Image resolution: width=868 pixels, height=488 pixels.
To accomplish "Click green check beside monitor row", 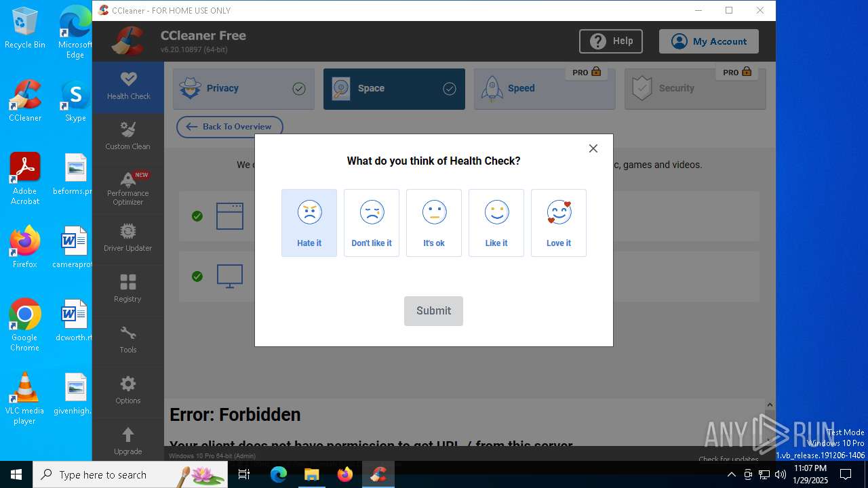I will coord(197,277).
